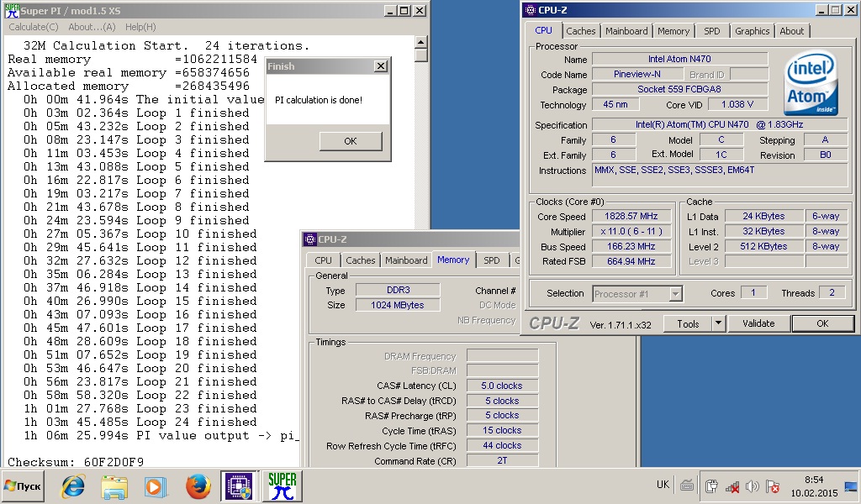Switch to Mainboard tab in main CPU-Z window
861x504 pixels.
pos(626,31)
